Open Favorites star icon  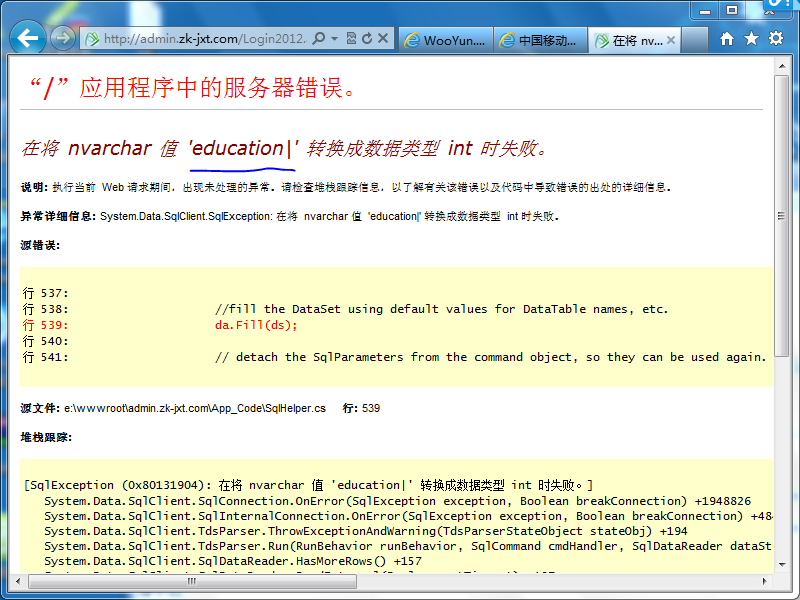751,39
